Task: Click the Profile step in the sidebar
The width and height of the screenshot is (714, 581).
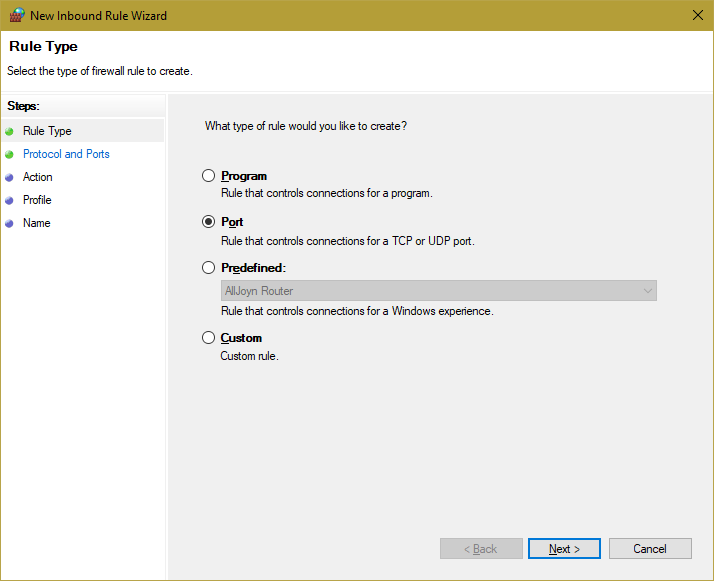Action: (37, 200)
